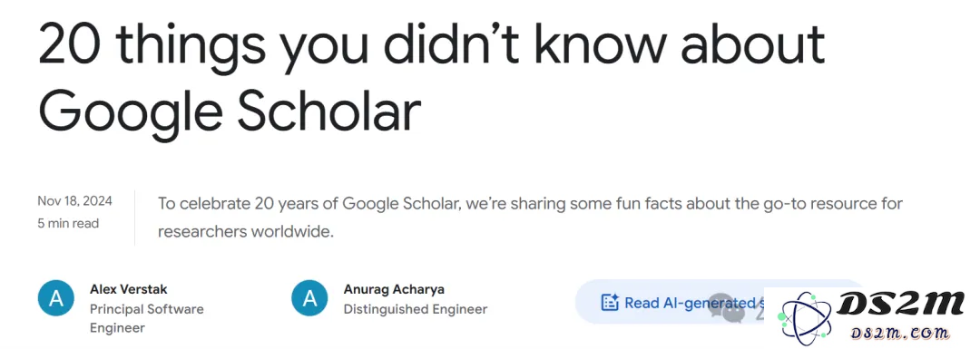The height and width of the screenshot is (349, 980).
Task: Click the AI summary sparkle document icon
Action: pyautogui.click(x=610, y=303)
